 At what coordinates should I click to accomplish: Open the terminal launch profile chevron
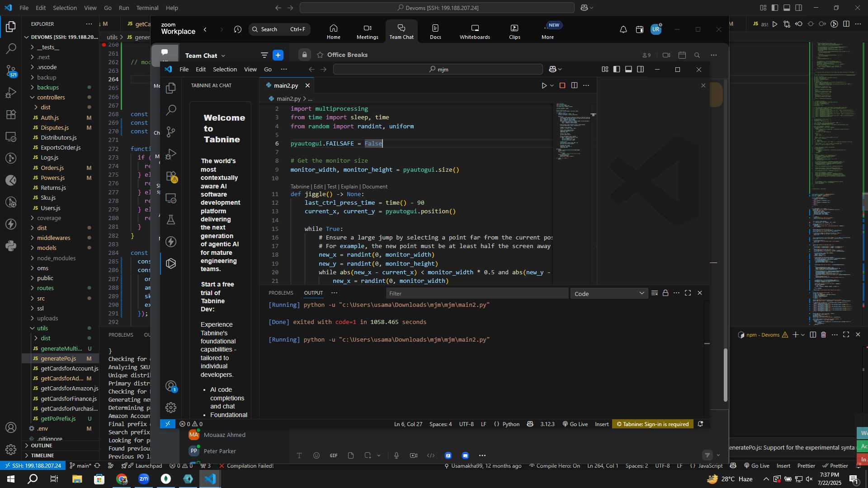(802, 335)
